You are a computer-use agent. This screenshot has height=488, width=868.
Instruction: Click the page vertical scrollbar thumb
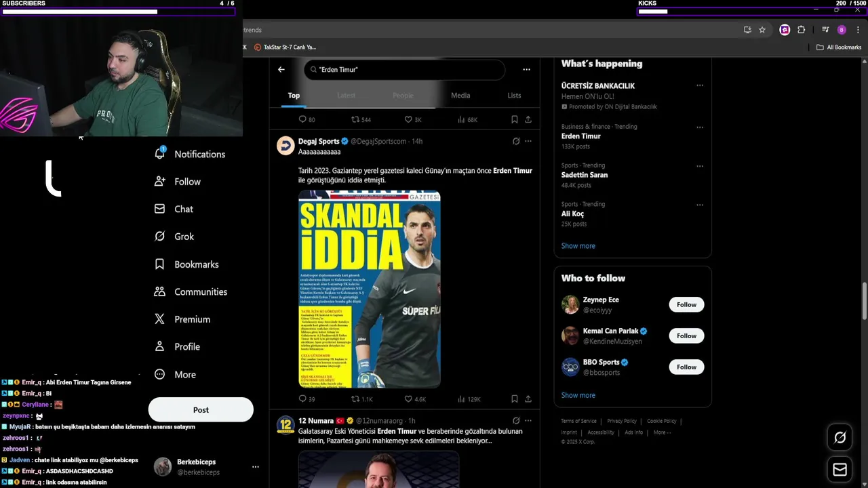tap(864, 300)
